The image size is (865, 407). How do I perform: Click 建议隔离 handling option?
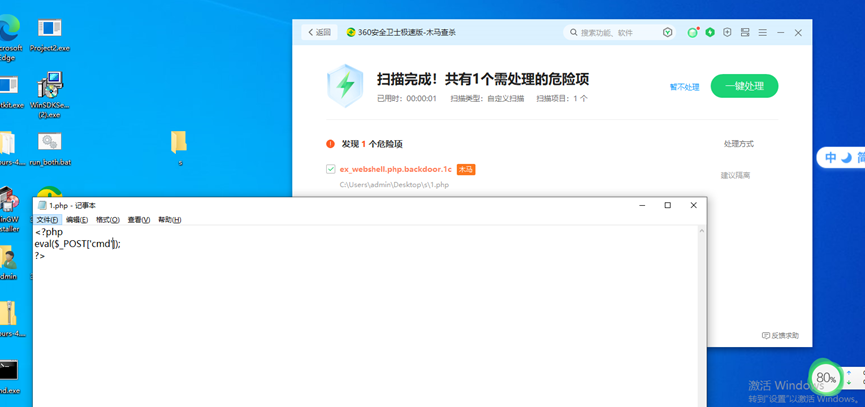pyautogui.click(x=735, y=175)
